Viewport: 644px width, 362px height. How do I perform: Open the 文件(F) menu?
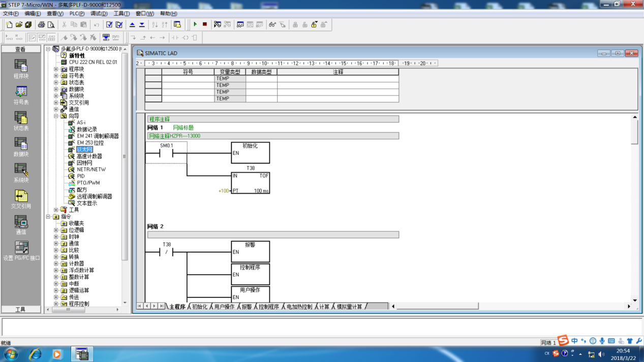pyautogui.click(x=11, y=14)
